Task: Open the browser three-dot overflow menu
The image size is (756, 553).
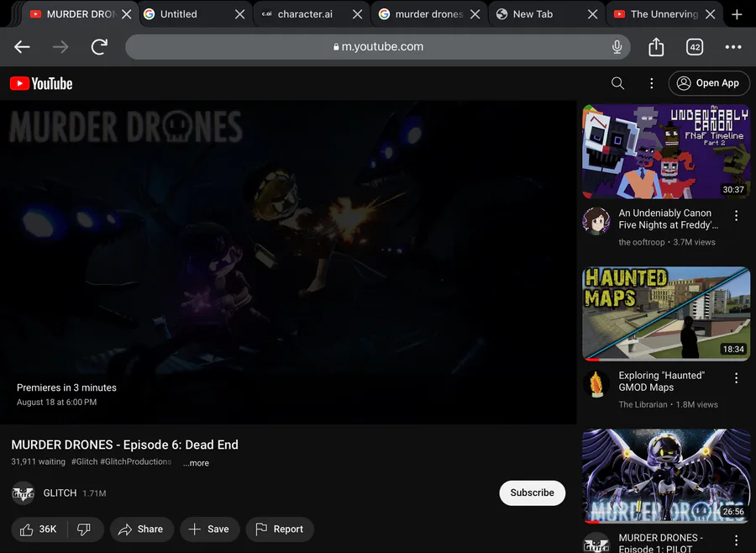Action: (x=733, y=47)
